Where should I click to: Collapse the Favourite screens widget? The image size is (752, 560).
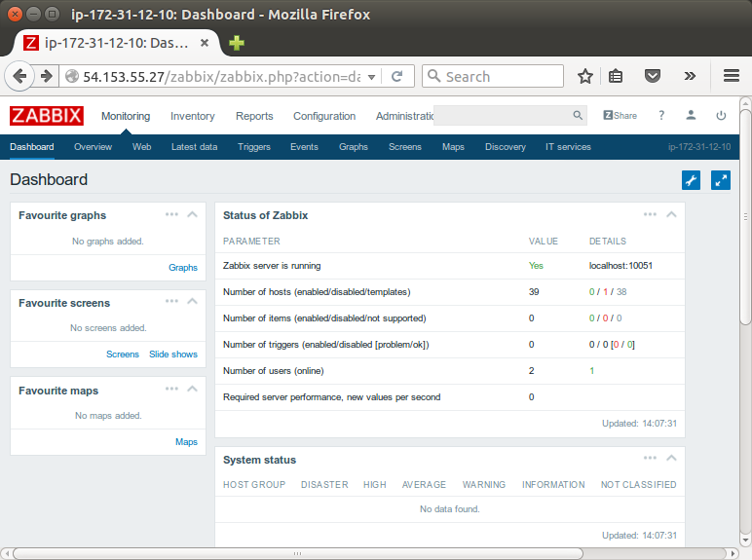192,301
